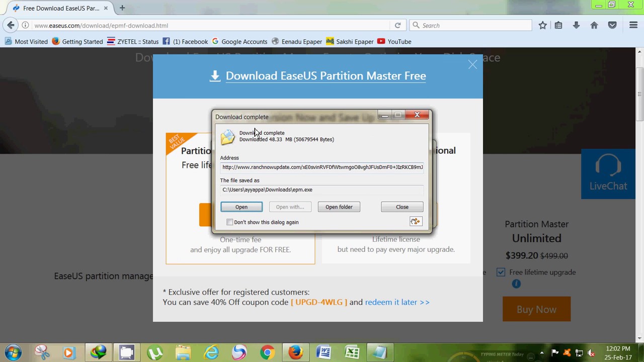Click Open in Download complete dialog
644x362 pixels.
pos(242,207)
